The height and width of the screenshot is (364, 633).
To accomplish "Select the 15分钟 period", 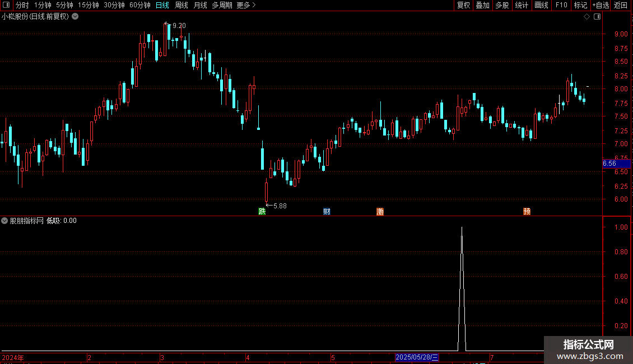I will pyautogui.click(x=89, y=5).
